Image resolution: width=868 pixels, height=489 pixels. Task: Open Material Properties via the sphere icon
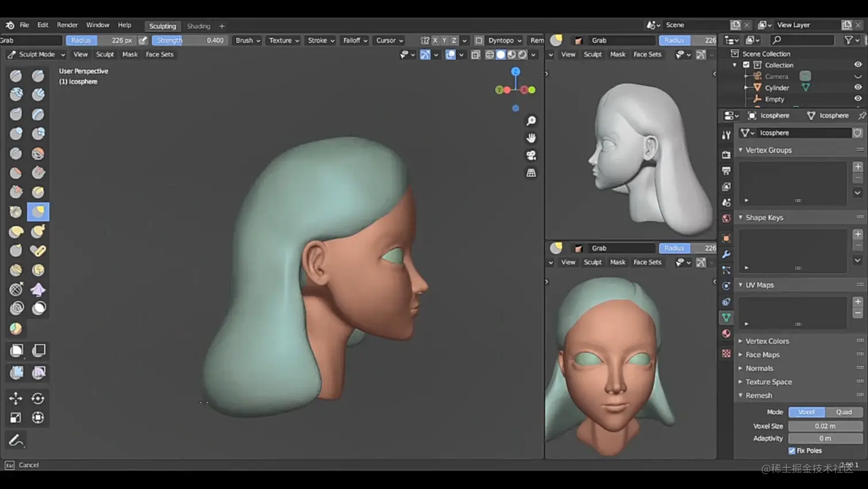pyautogui.click(x=726, y=334)
